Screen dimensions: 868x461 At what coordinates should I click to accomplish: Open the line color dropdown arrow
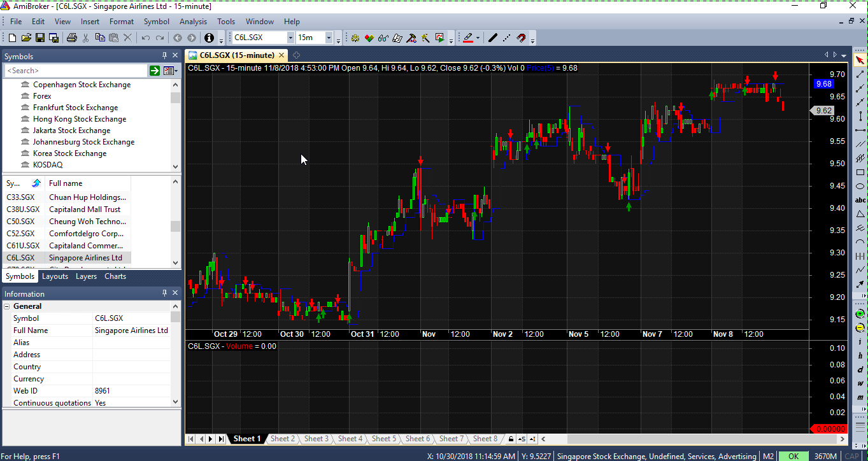point(478,38)
